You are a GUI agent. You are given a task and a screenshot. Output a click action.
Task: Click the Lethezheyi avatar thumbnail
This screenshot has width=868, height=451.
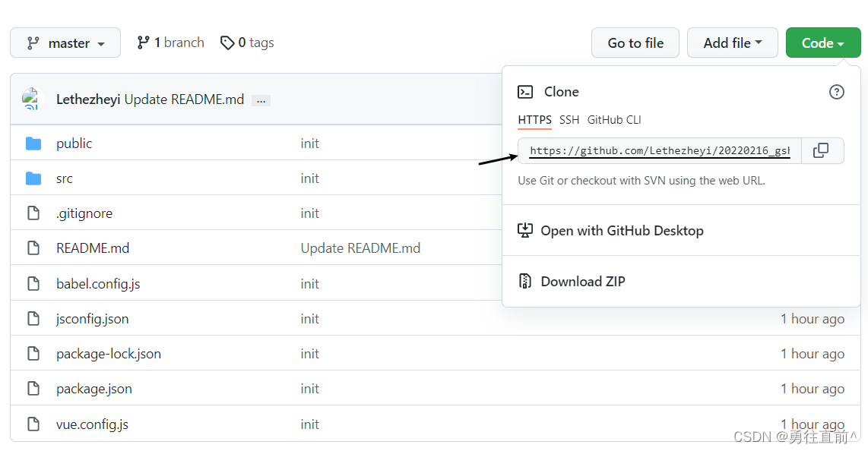click(x=31, y=99)
